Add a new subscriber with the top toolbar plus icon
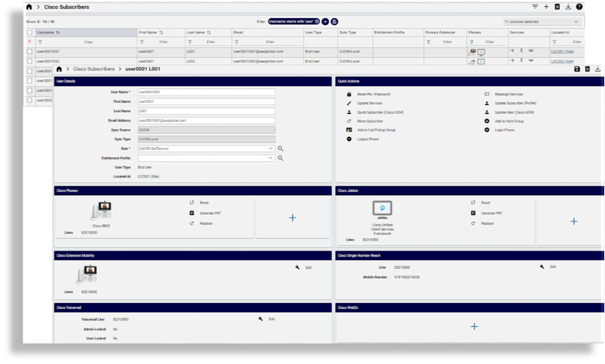 [x=546, y=7]
